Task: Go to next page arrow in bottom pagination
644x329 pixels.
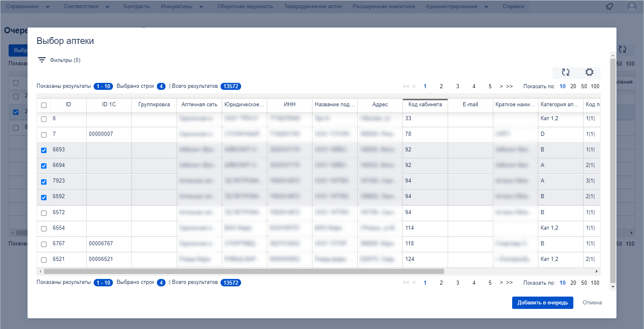Action: 501,283
